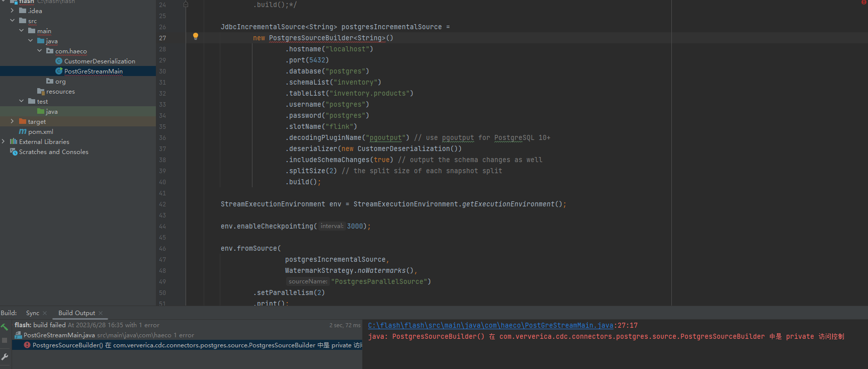Screen dimensions: 868x369
Task: Click the Java file icon of PostGreStreamMain.java in Build
Action: [18, 335]
